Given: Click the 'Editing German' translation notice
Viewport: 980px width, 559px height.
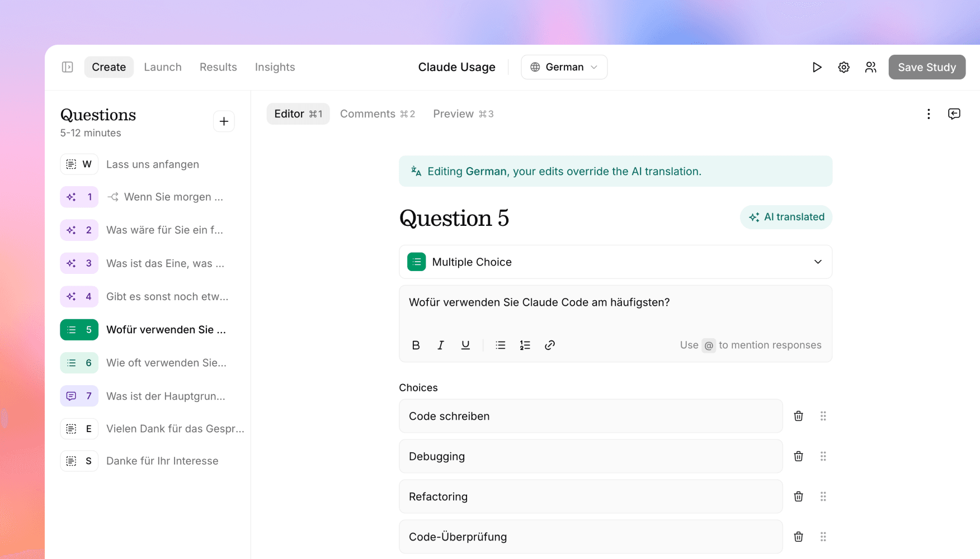Looking at the screenshot, I should click(x=615, y=171).
